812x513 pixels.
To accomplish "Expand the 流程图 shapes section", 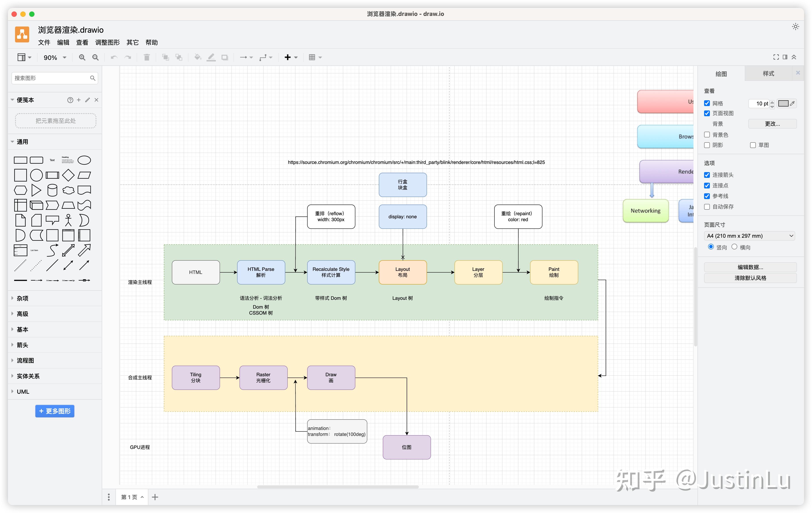I will 55,360.
